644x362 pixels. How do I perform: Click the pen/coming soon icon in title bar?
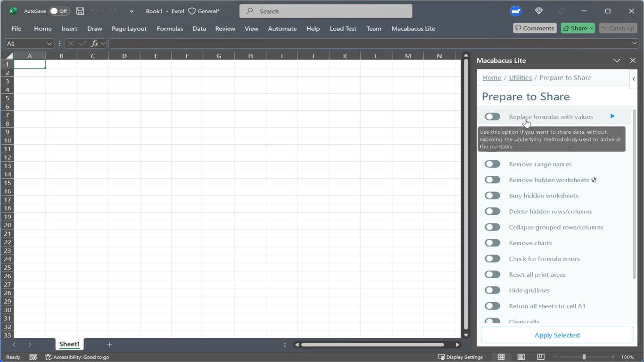[561, 11]
